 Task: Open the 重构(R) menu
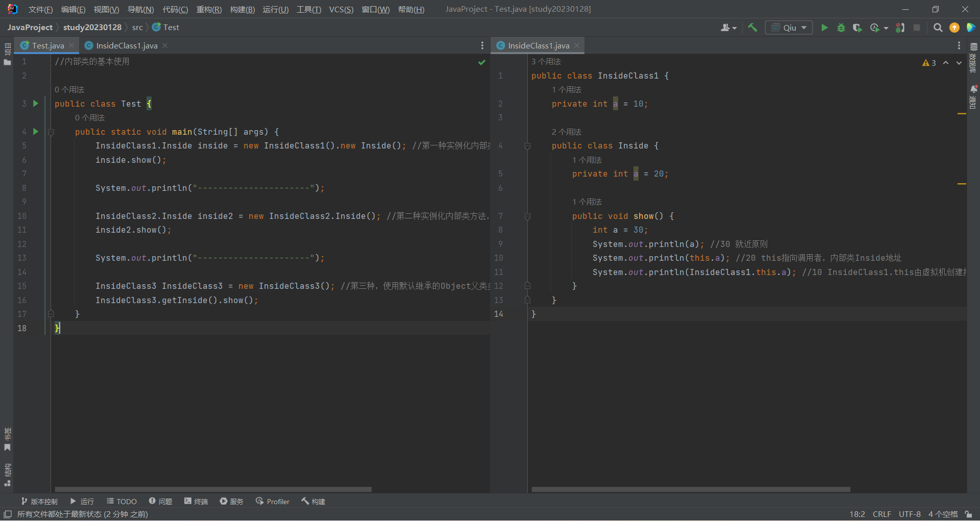point(209,9)
